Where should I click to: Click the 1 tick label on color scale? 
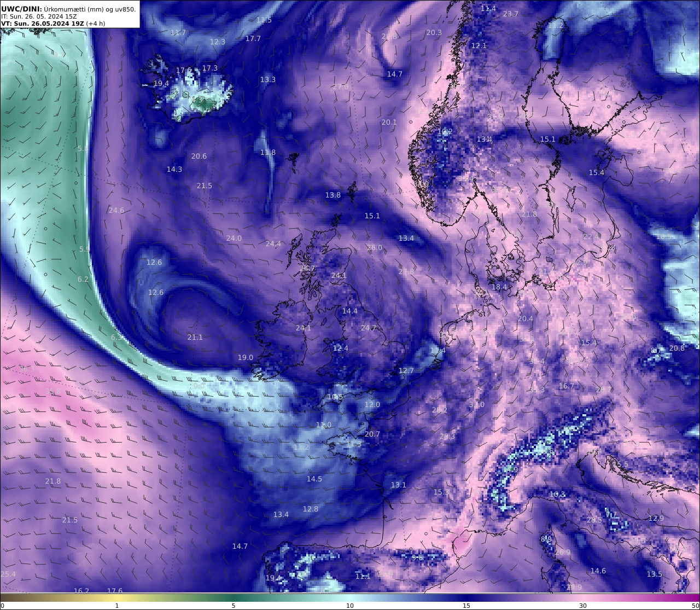(x=117, y=606)
